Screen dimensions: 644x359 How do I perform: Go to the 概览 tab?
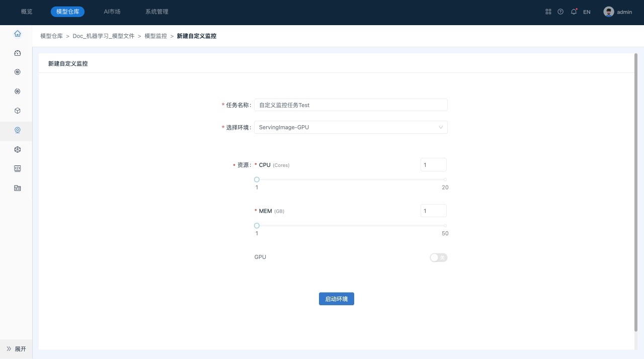27,12
